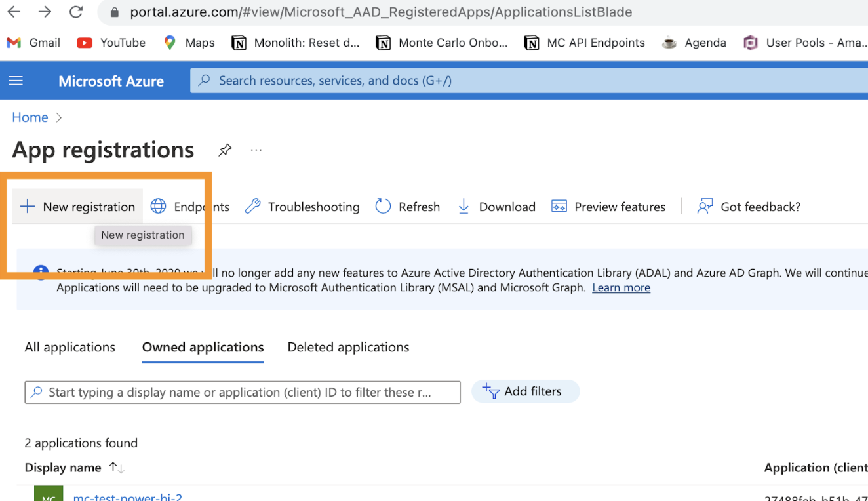Open the Maps bookmark
868x501 pixels.
(x=189, y=43)
